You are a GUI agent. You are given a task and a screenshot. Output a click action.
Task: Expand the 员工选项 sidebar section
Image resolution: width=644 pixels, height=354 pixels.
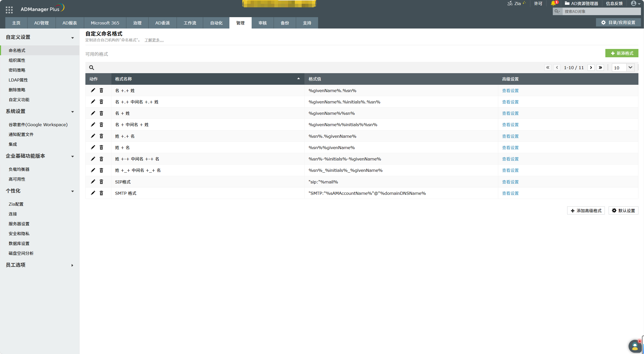pyautogui.click(x=72, y=265)
